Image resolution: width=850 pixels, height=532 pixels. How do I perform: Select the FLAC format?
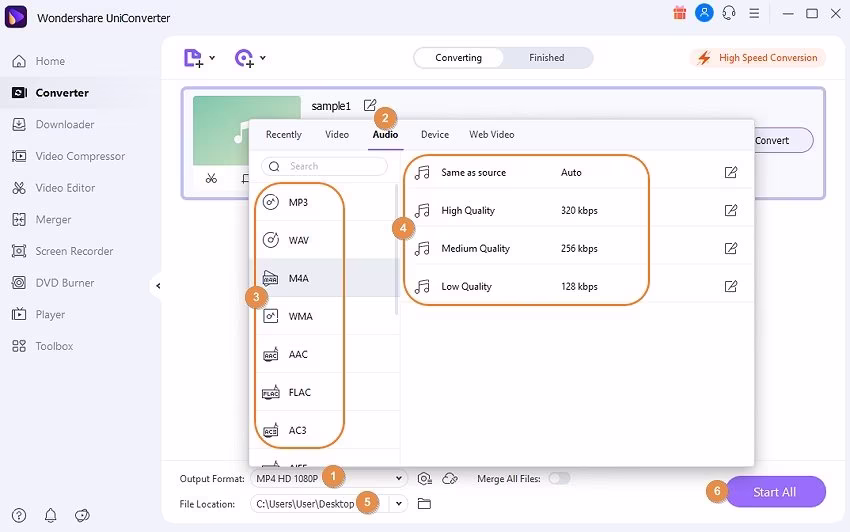[324, 392]
